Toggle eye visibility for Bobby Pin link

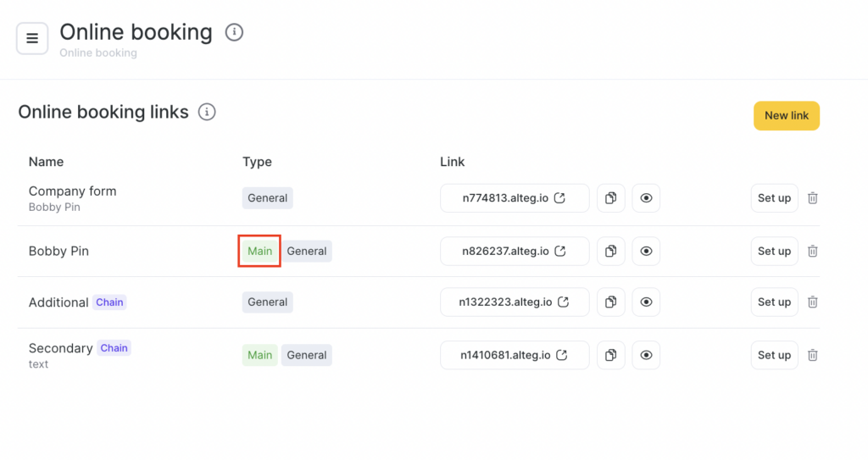pyautogui.click(x=646, y=251)
